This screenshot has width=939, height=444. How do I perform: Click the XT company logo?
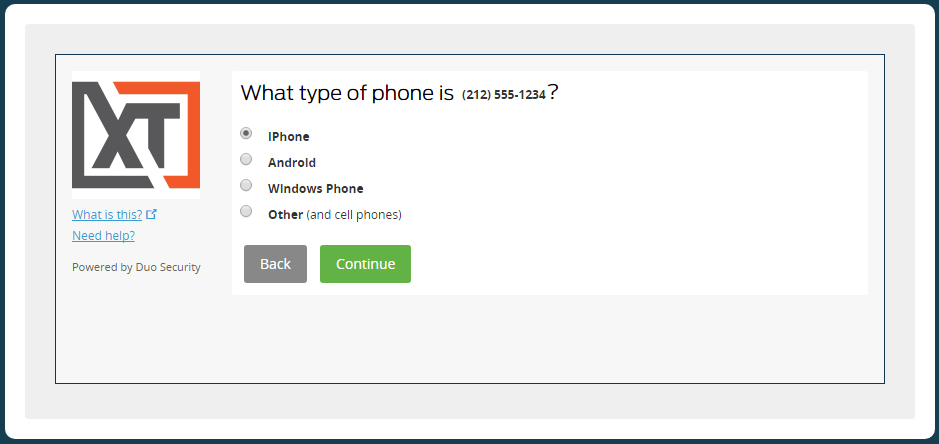[136, 135]
